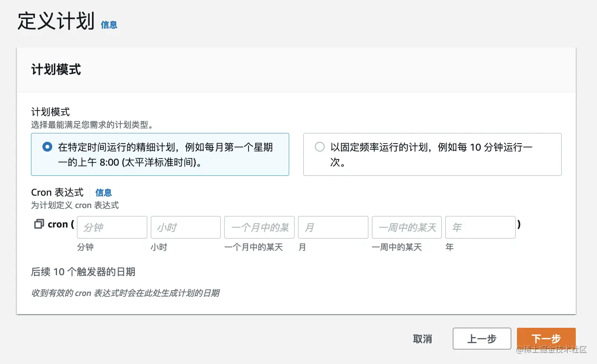This screenshot has height=364, width=597.
Task: Click the 一个月中的某天 input field
Action: tap(259, 227)
